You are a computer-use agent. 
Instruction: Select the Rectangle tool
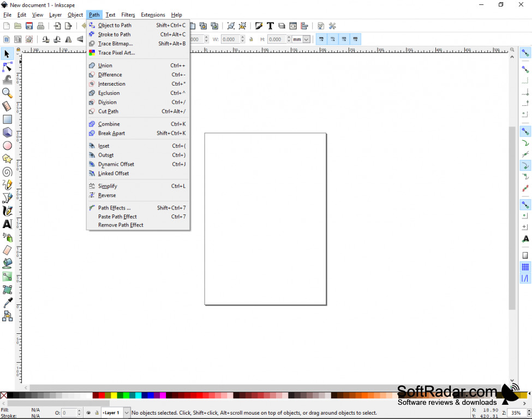pos(7,119)
